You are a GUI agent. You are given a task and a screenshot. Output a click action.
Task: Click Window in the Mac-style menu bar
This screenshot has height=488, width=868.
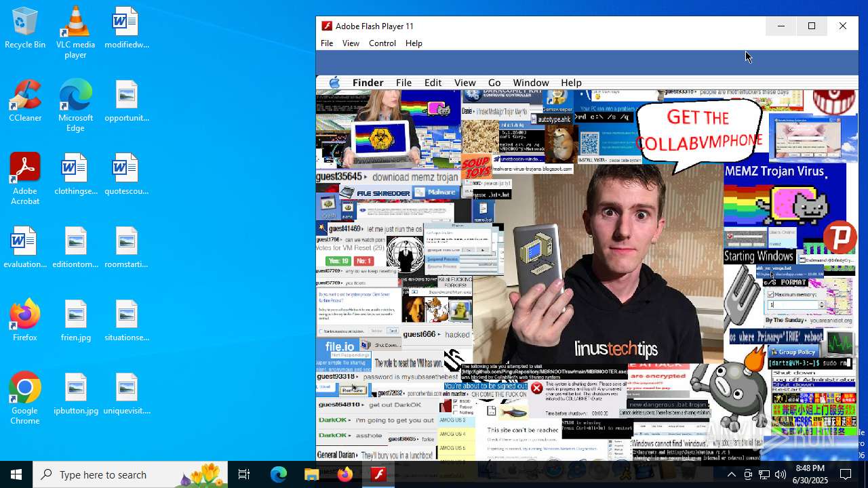coord(531,83)
